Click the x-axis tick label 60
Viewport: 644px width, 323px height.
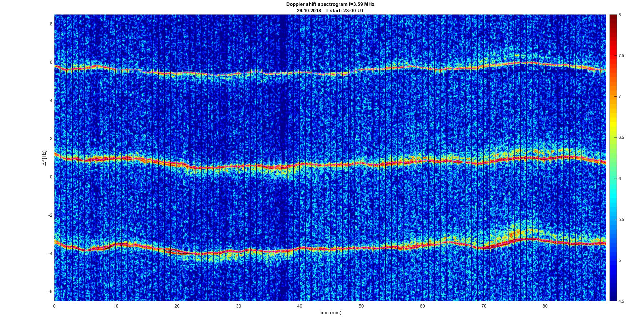click(x=422, y=306)
